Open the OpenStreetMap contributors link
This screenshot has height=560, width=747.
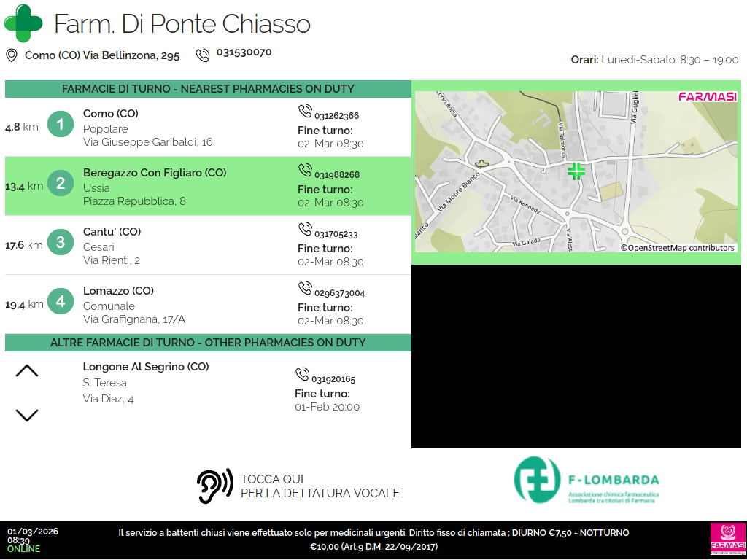click(x=678, y=248)
